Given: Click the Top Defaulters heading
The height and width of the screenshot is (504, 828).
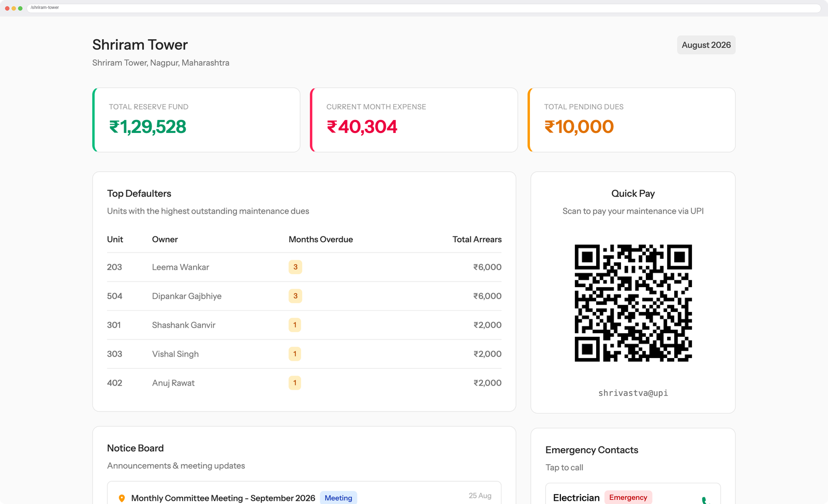Looking at the screenshot, I should click(x=139, y=194).
